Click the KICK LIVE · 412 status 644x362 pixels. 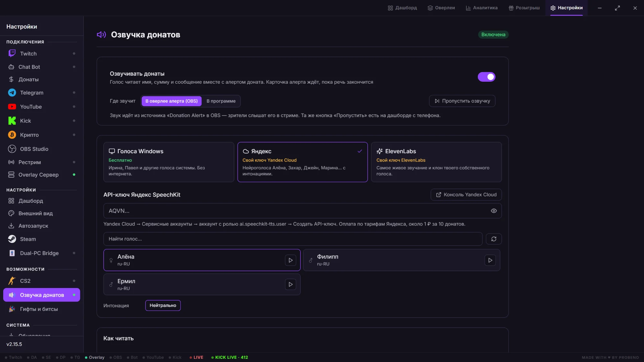pyautogui.click(x=230, y=357)
